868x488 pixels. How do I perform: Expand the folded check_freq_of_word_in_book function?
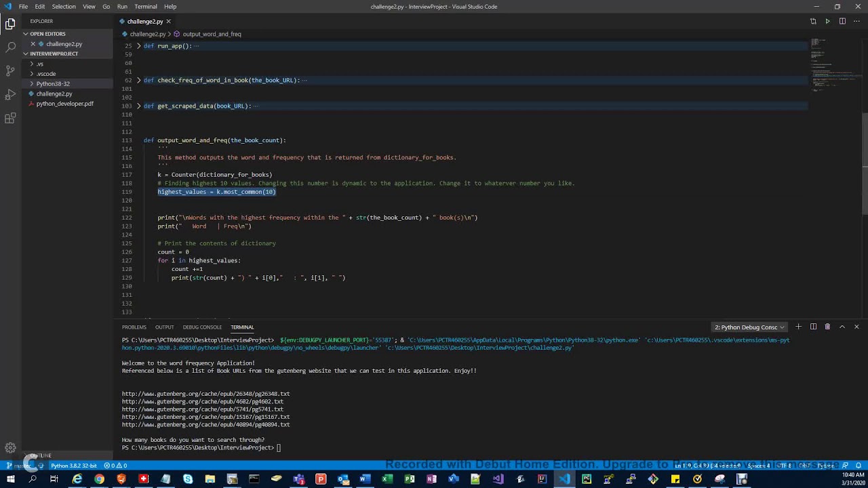tap(139, 80)
